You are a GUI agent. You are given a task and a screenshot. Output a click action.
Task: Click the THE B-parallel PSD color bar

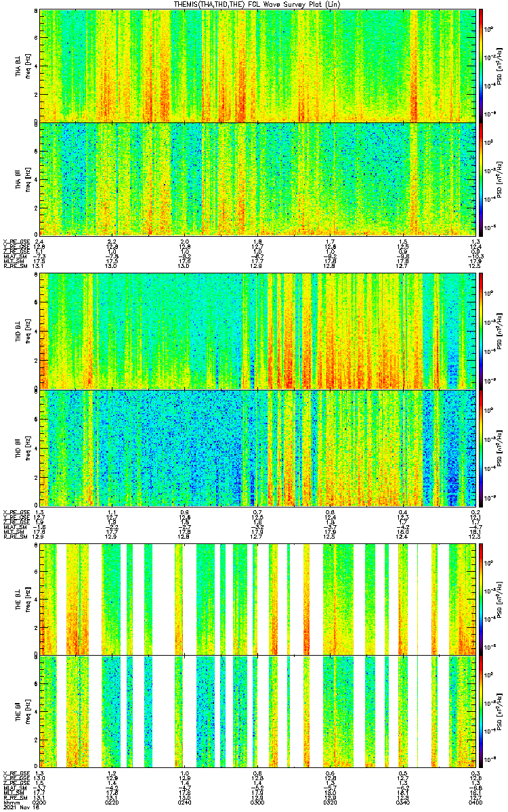[482, 711]
